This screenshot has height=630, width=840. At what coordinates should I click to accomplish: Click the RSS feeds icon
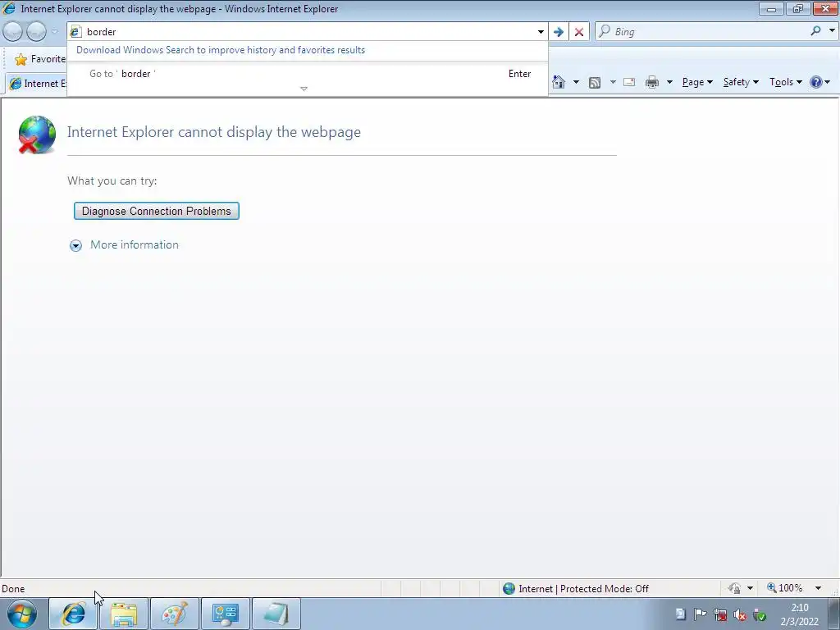(x=595, y=82)
